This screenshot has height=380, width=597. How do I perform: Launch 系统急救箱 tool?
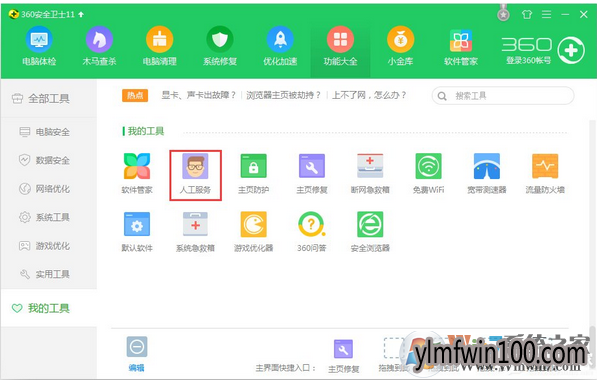[195, 232]
